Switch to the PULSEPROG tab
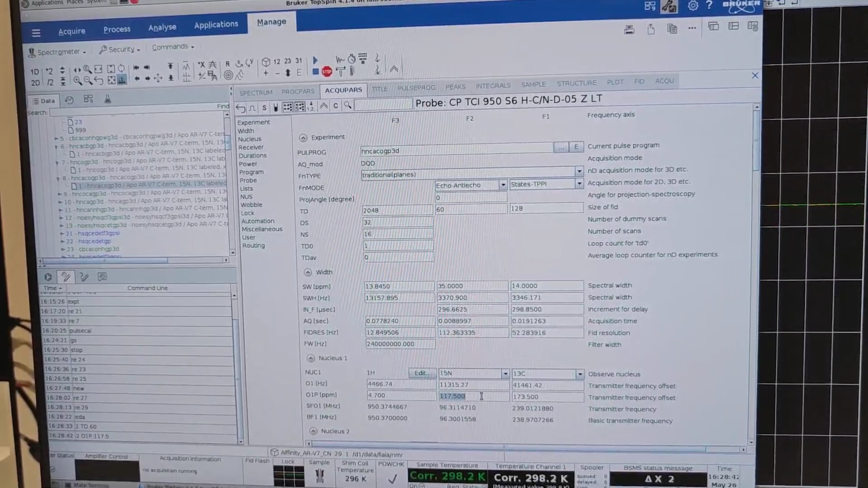 (417, 87)
